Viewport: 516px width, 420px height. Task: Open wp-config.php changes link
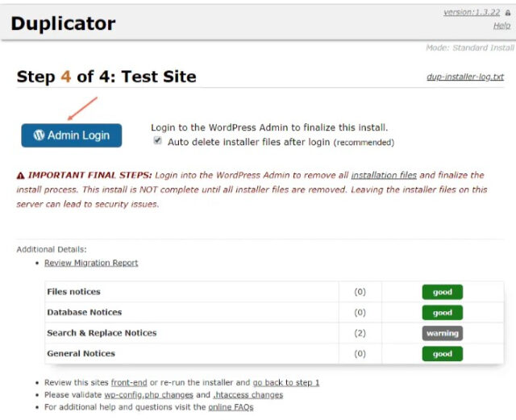tap(148, 395)
